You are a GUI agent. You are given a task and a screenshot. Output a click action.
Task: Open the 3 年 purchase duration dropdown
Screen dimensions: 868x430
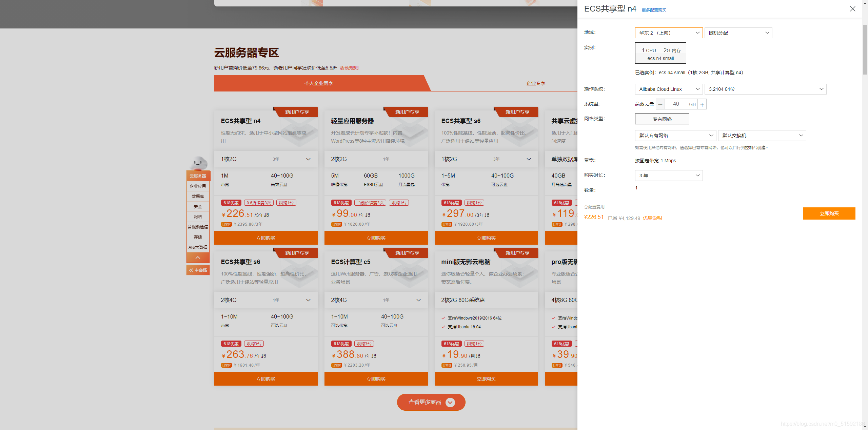pos(669,176)
